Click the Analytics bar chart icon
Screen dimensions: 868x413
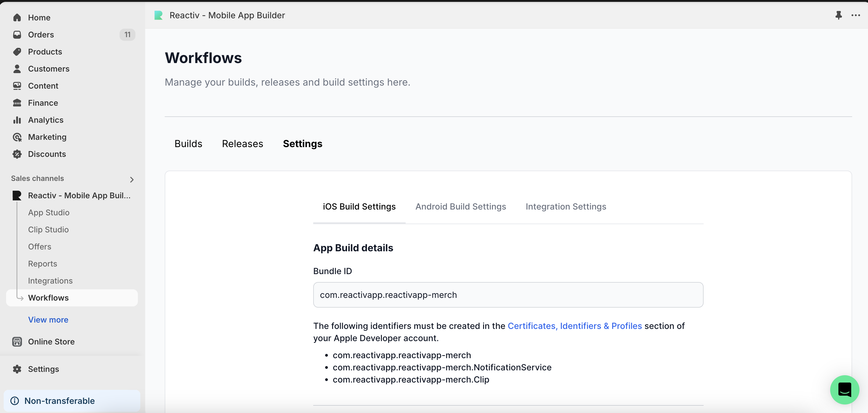tap(17, 120)
